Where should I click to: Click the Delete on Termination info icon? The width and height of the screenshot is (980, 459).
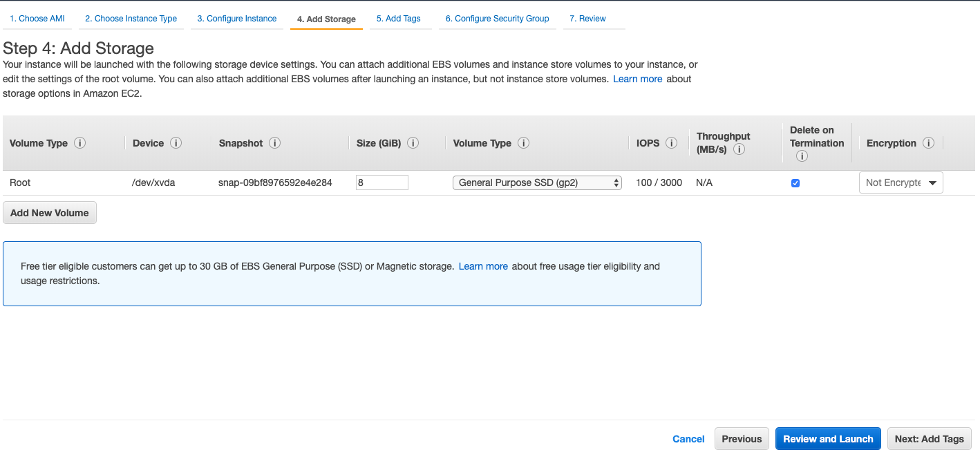pos(802,156)
